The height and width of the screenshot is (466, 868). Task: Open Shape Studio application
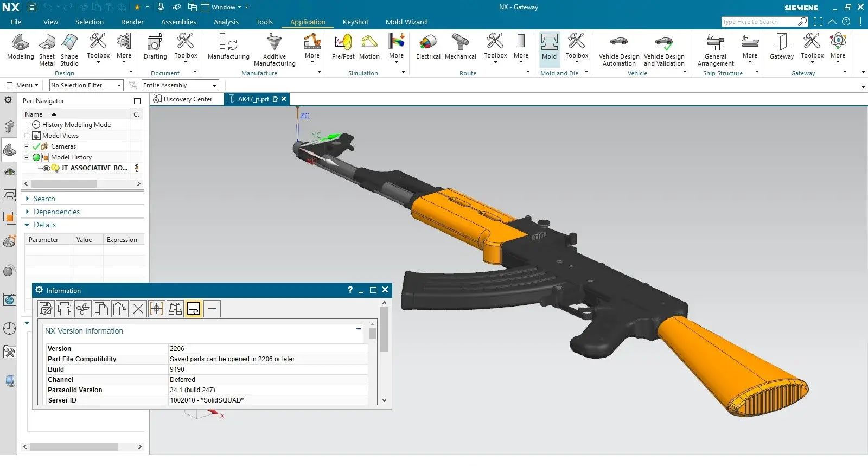pyautogui.click(x=69, y=50)
